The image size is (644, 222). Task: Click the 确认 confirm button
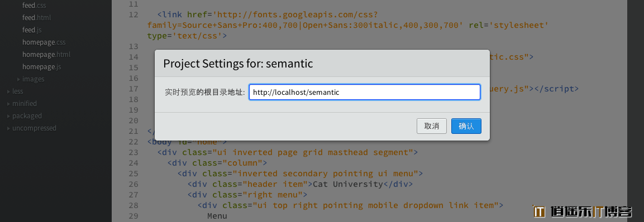[x=466, y=126]
